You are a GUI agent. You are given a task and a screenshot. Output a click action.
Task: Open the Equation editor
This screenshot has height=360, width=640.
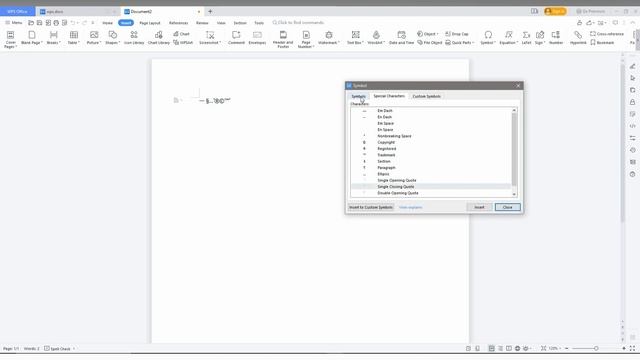[x=508, y=38]
